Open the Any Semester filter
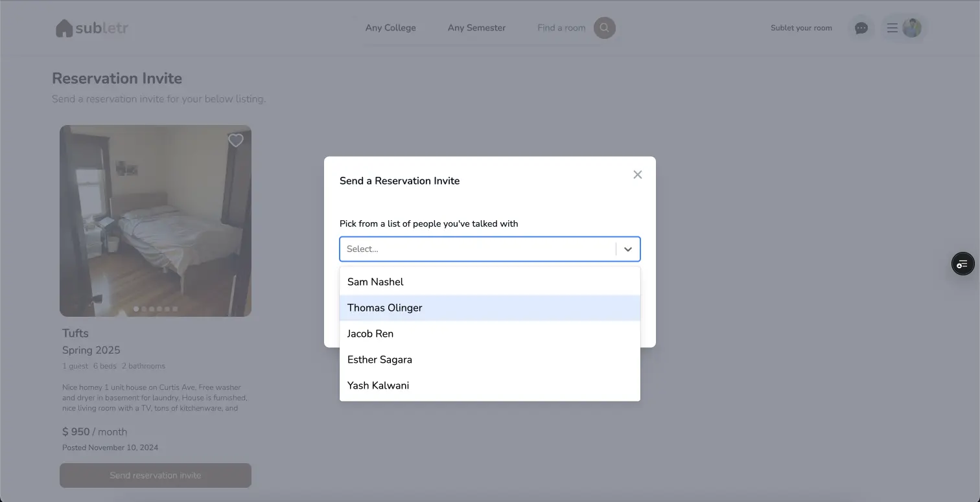The image size is (980, 502). 476,28
